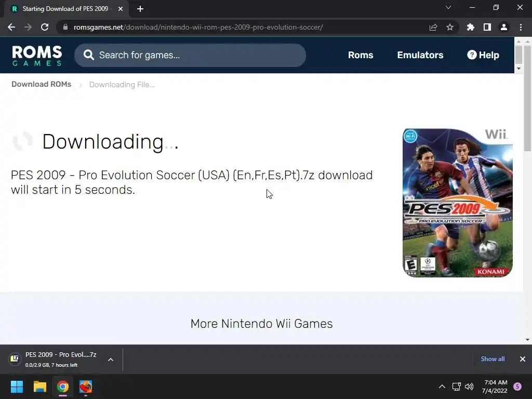
Task: Open File Explorer from taskbar
Action: click(x=39, y=387)
